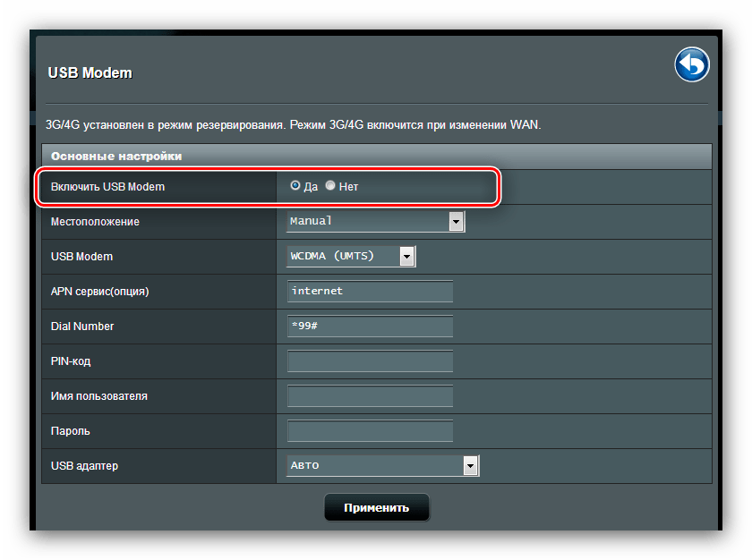752x560 pixels.
Task: Select the "Да" radio button
Action: coord(296,186)
